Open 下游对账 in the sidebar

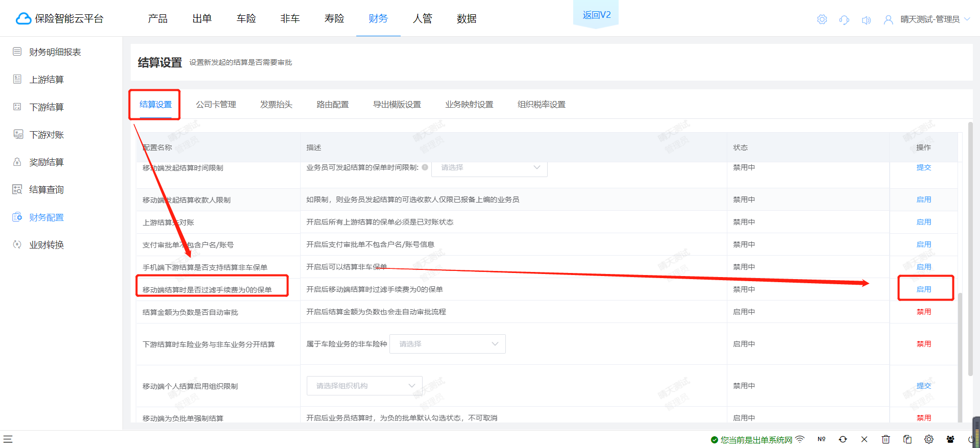tap(46, 134)
